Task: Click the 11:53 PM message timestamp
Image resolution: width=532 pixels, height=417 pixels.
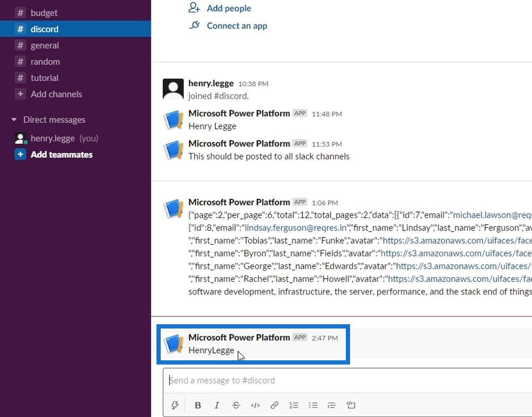Action: (x=327, y=144)
